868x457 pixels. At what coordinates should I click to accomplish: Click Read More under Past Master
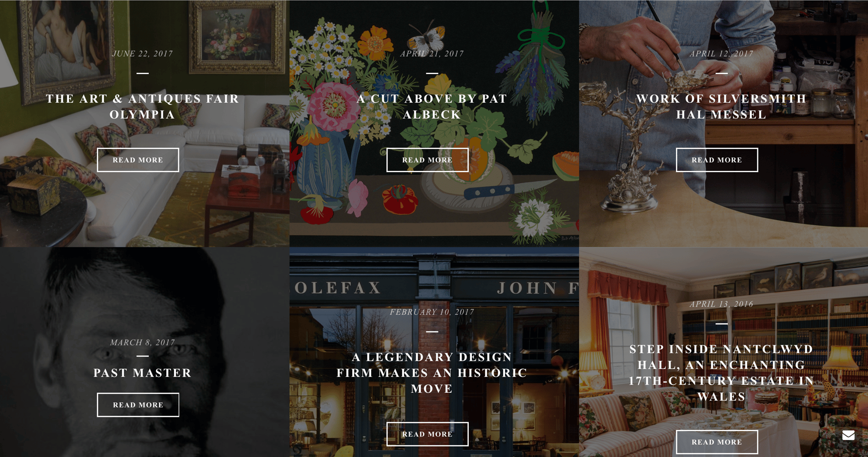tap(138, 405)
